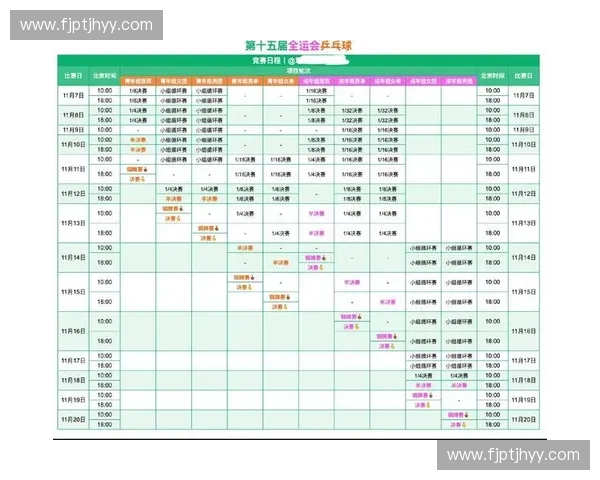Click 11月10日 in the right date column

[x=523, y=144]
